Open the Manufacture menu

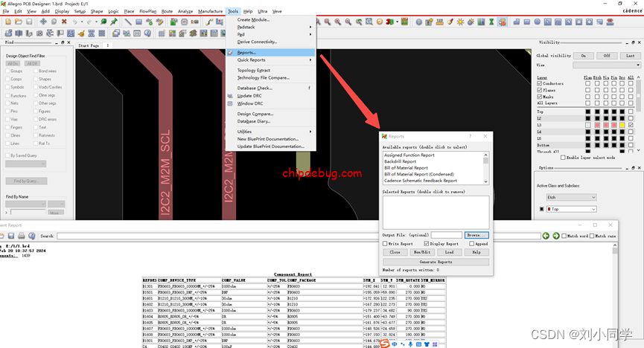210,12
